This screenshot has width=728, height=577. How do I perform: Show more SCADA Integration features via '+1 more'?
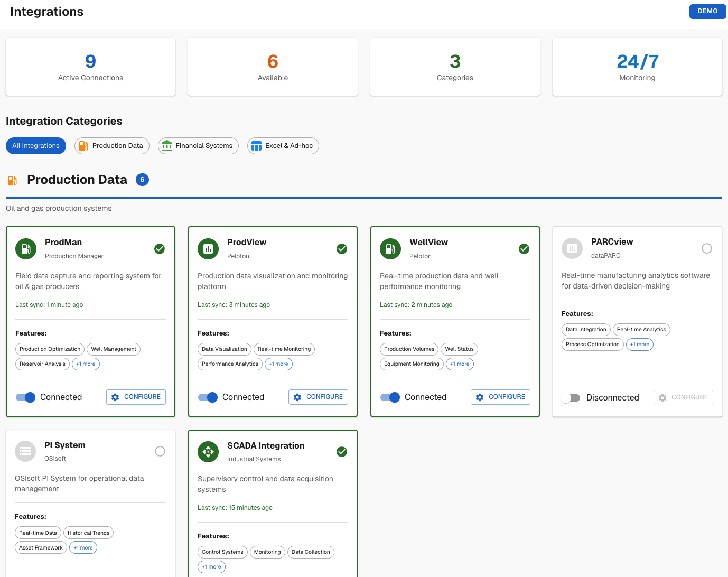pyautogui.click(x=211, y=566)
